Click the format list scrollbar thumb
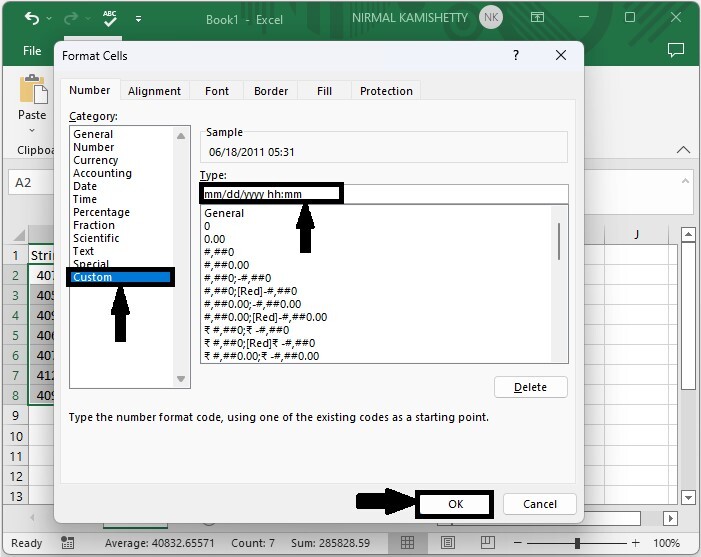Image resolution: width=701 pixels, height=557 pixels. [x=559, y=241]
